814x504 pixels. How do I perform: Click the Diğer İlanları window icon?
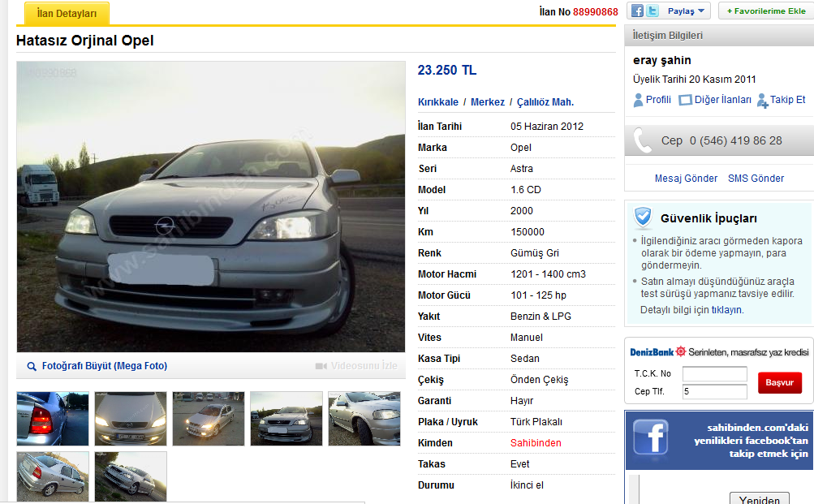pos(685,100)
